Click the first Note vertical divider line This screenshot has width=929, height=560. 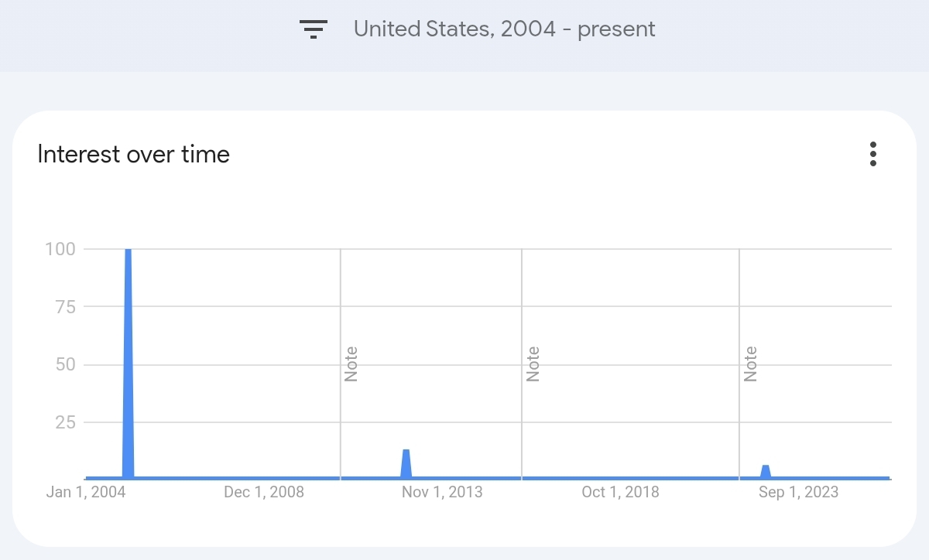coord(341,364)
